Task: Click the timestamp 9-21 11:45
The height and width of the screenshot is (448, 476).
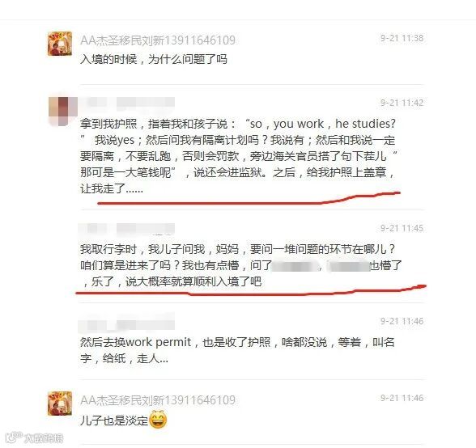Action: [402, 228]
